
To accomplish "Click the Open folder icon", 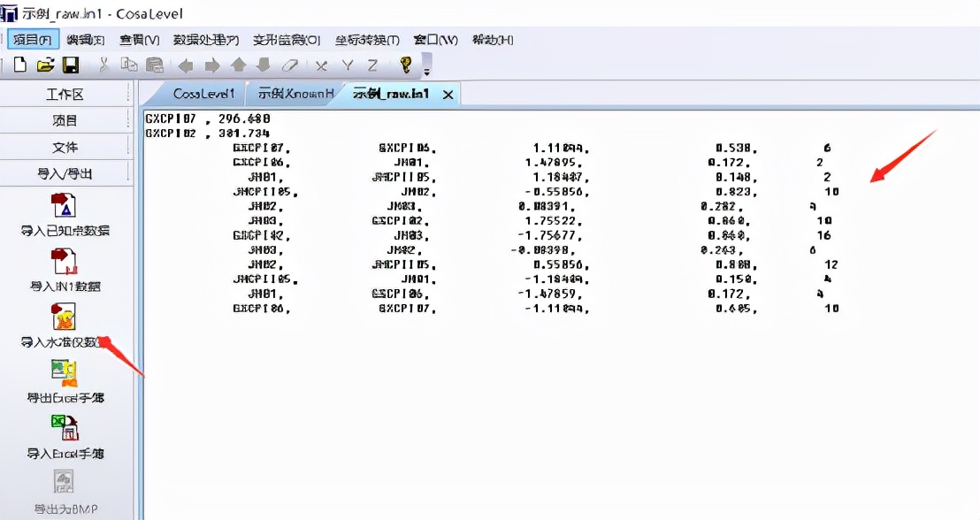I will click(x=46, y=65).
